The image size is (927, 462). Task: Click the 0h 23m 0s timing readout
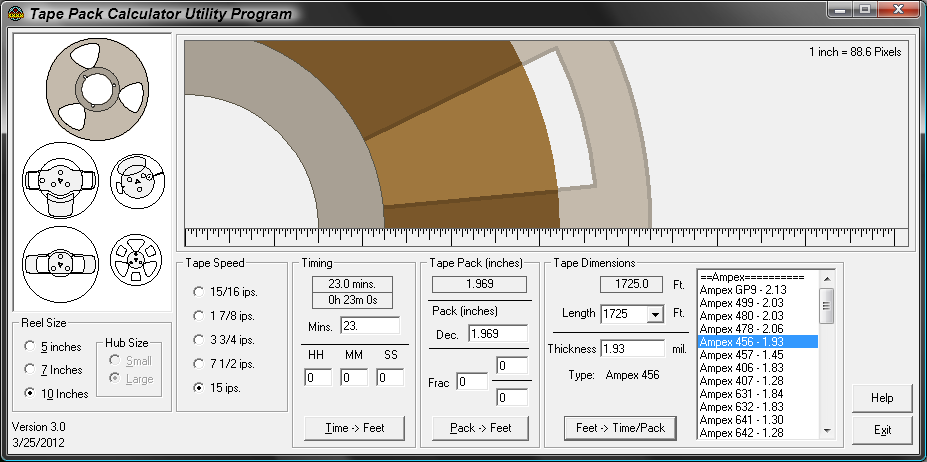point(352,300)
